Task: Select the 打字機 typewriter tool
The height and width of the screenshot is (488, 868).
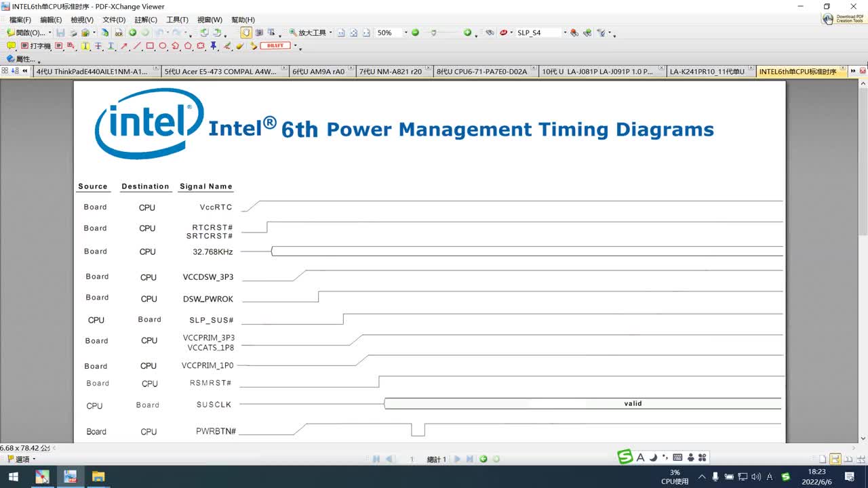Action: [36, 46]
